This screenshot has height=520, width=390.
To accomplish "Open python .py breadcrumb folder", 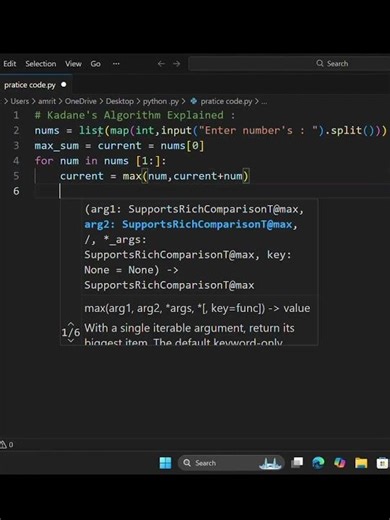I will (x=161, y=101).
